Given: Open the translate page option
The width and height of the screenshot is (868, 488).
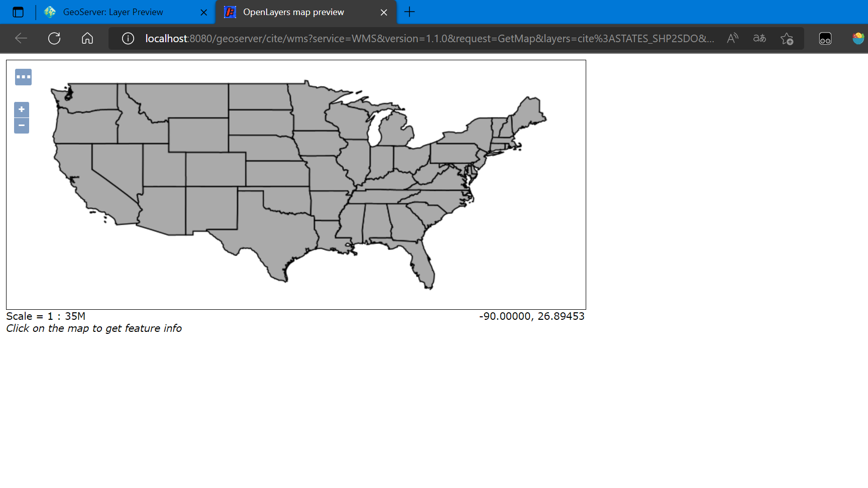Looking at the screenshot, I should coord(759,38).
